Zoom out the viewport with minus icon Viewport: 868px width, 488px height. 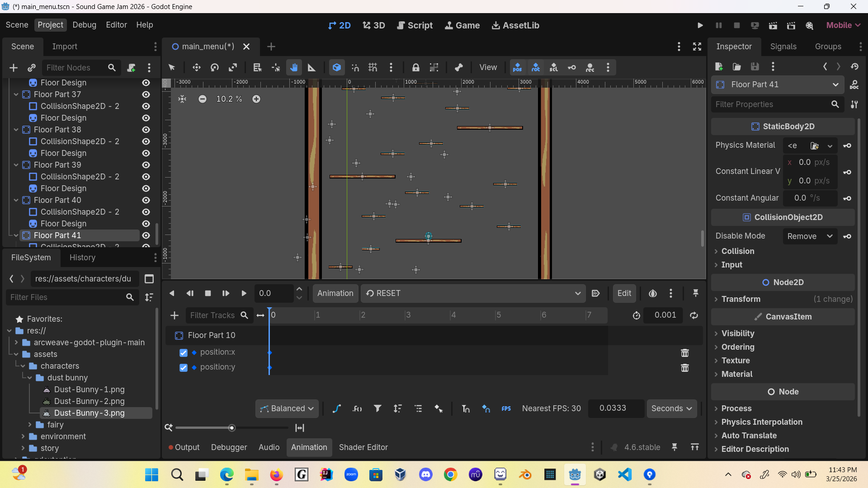click(203, 99)
